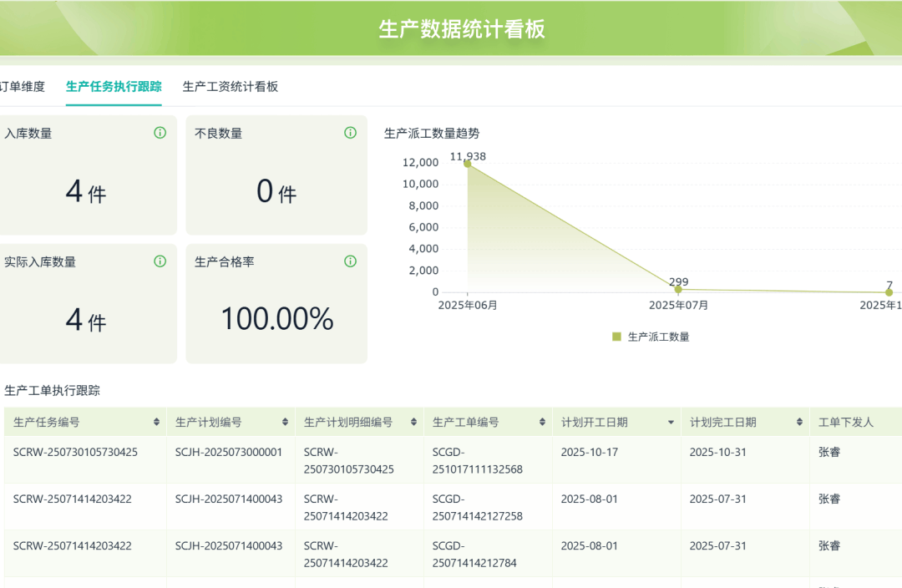Click 生产派工数量趋势 chart title
Screen dimensions: 902x588
point(432,134)
